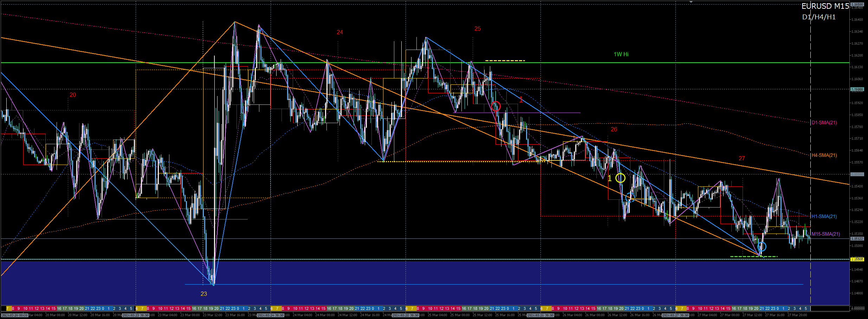Image resolution: width=868 pixels, height=319 pixels.
Task: Click the blue circle above green dashed line
Action: 762,247
